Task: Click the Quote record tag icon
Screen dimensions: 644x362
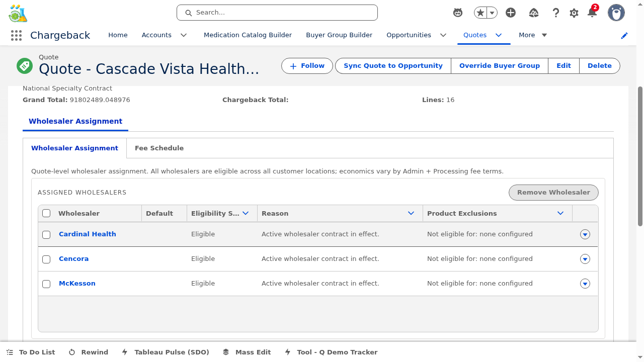Action: pos(24,66)
